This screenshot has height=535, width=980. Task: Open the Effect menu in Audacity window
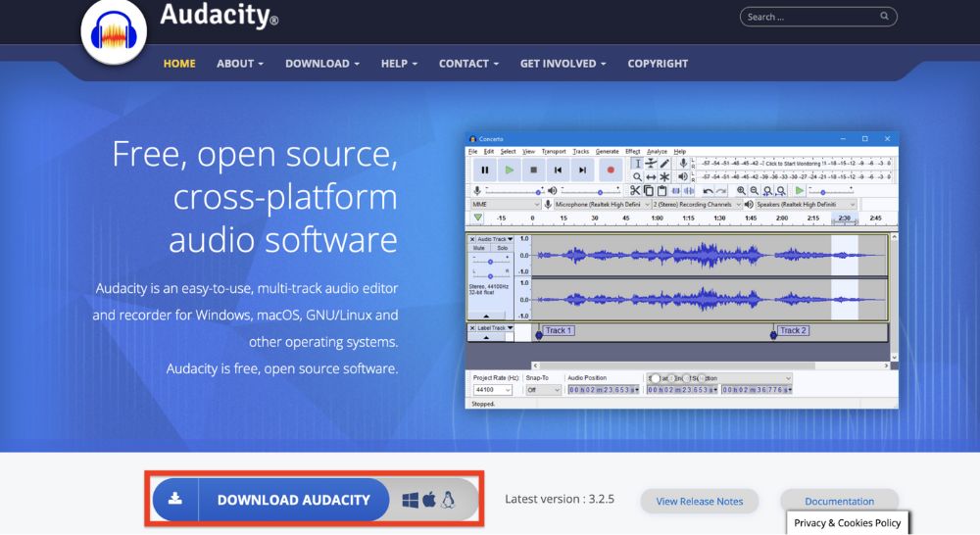(632, 151)
